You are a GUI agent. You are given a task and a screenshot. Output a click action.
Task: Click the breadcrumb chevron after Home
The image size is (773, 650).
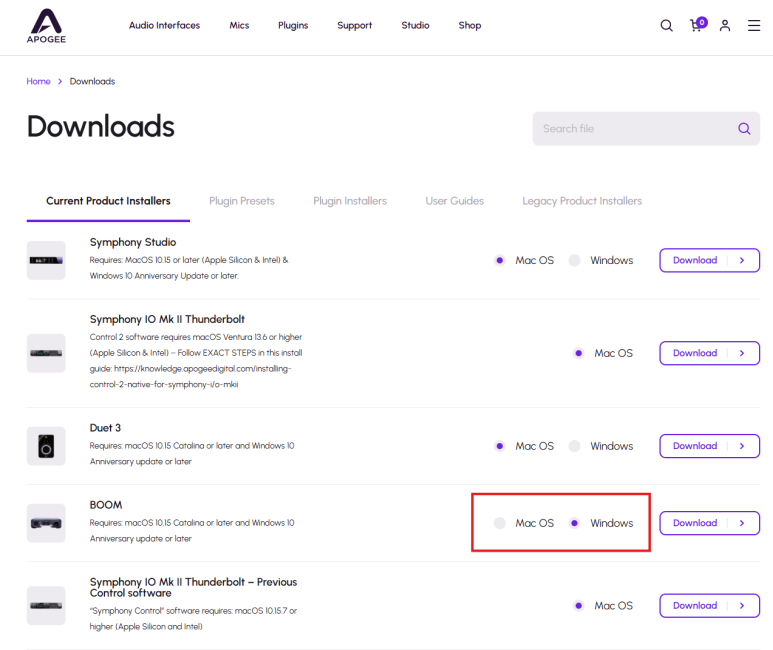(60, 81)
